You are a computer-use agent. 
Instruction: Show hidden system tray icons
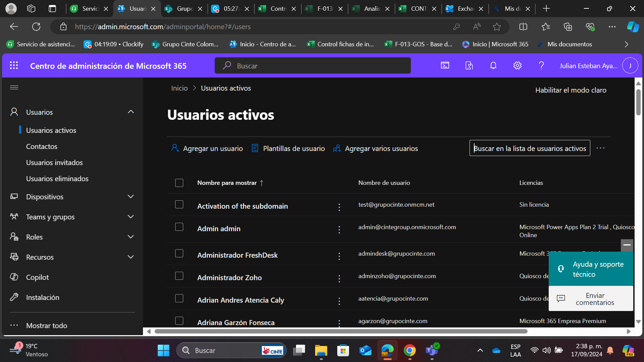480,350
